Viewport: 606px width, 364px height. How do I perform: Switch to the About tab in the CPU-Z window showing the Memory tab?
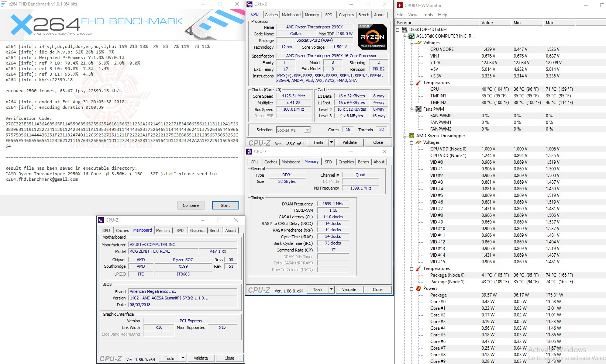(x=379, y=162)
